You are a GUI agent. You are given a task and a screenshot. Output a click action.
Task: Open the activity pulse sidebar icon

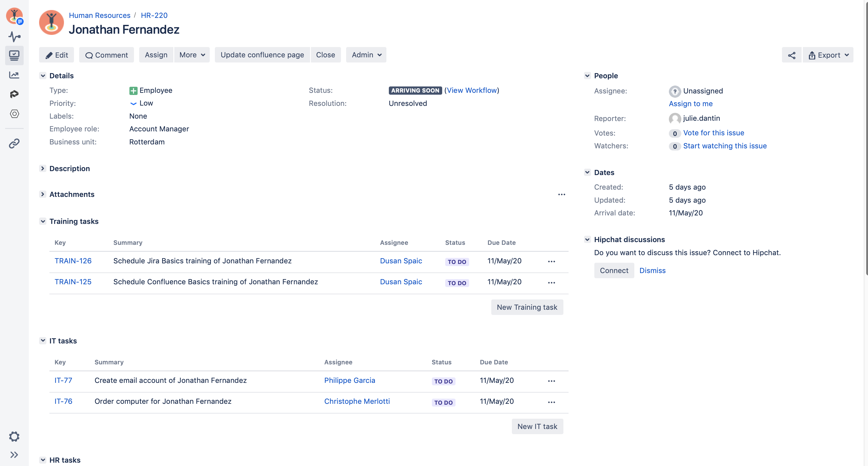click(x=14, y=36)
